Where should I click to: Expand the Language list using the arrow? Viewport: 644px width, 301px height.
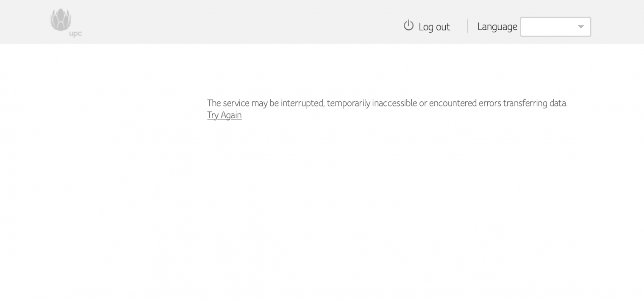pyautogui.click(x=581, y=27)
